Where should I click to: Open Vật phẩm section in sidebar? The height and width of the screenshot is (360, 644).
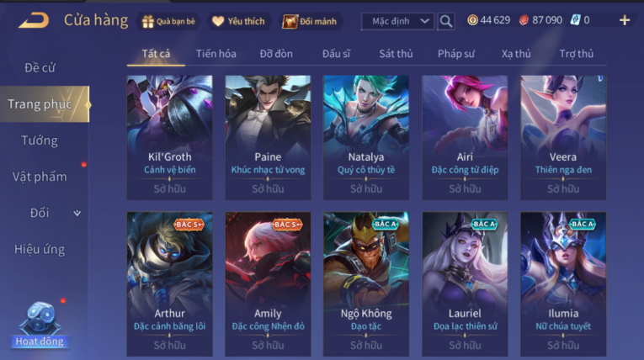40,177
